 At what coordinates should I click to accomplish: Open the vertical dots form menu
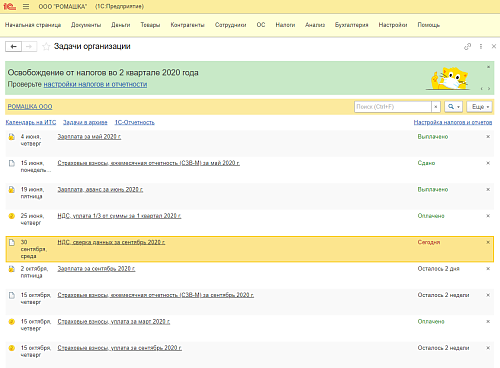click(481, 46)
